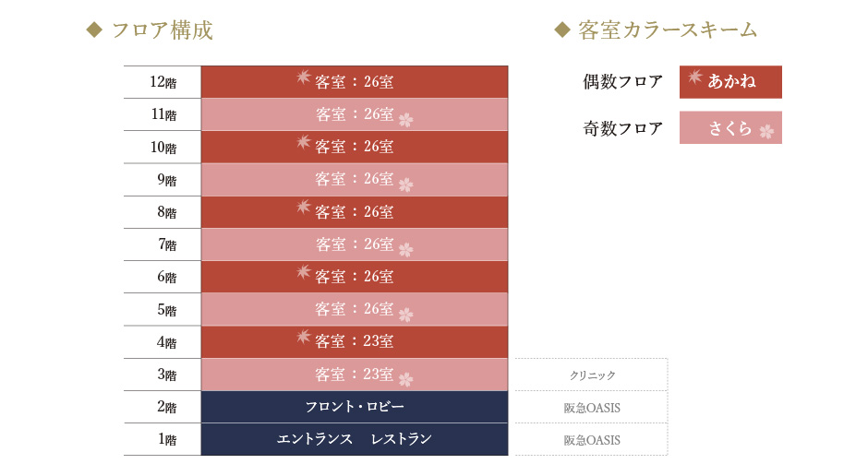Click the sakura flower icon on 11階 row
Image resolution: width=868 pixels, height=476 pixels.
405,119
